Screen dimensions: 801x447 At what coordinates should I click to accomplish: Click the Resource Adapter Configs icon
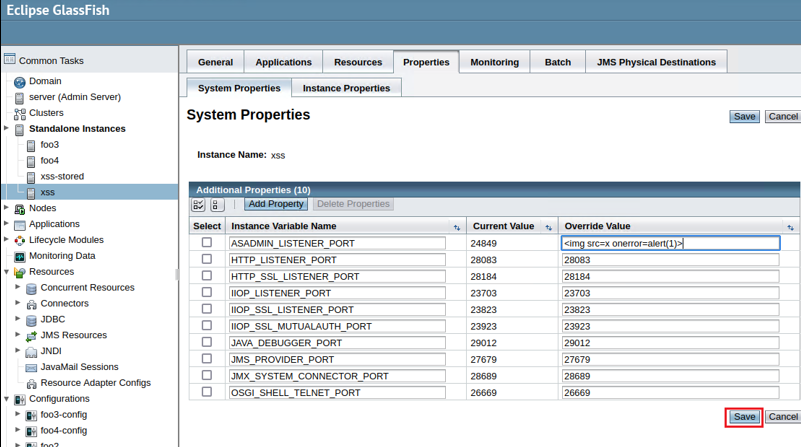[31, 383]
